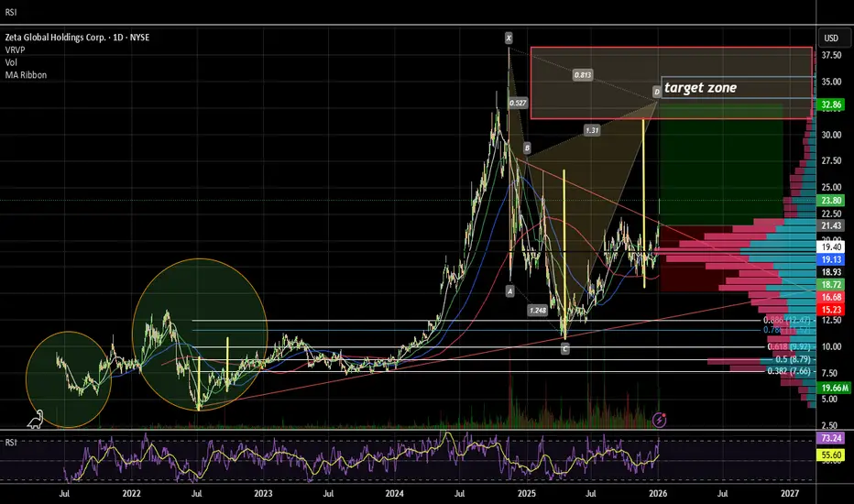Click the 2024 label on the time axis
Screen dimensions: 854x504
pos(394,494)
